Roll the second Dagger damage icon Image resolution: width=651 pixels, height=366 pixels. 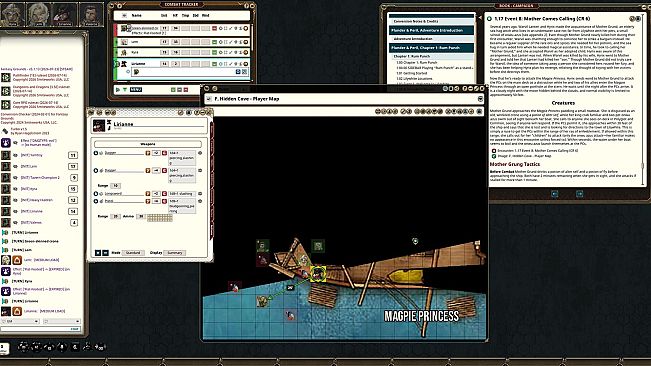[x=164, y=171]
